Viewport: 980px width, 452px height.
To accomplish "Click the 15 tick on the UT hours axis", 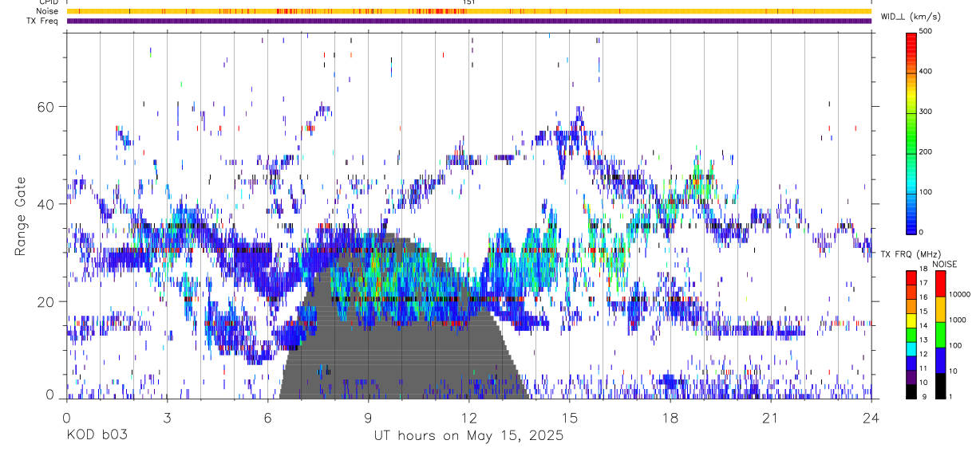I will [570, 417].
